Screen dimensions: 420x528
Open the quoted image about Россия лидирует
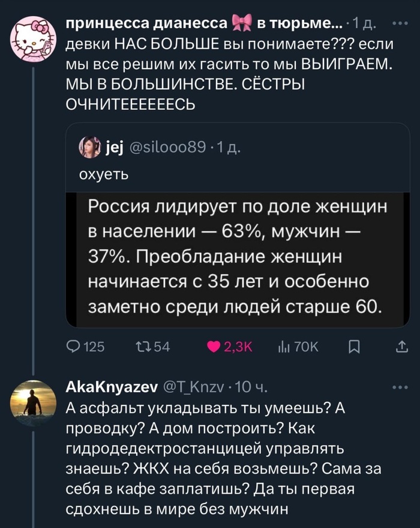[238, 258]
